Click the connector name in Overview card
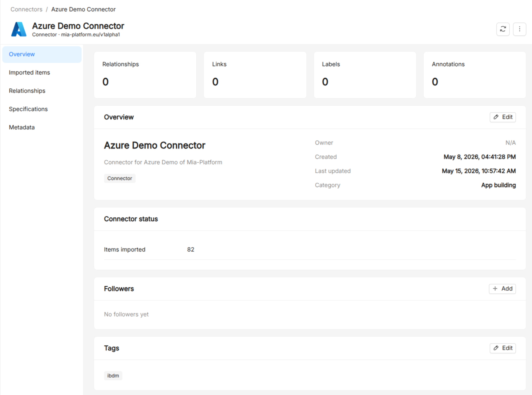 155,145
